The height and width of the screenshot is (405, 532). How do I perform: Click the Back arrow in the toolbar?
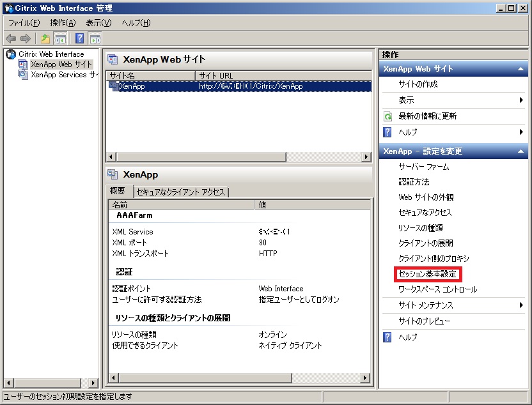click(x=11, y=38)
